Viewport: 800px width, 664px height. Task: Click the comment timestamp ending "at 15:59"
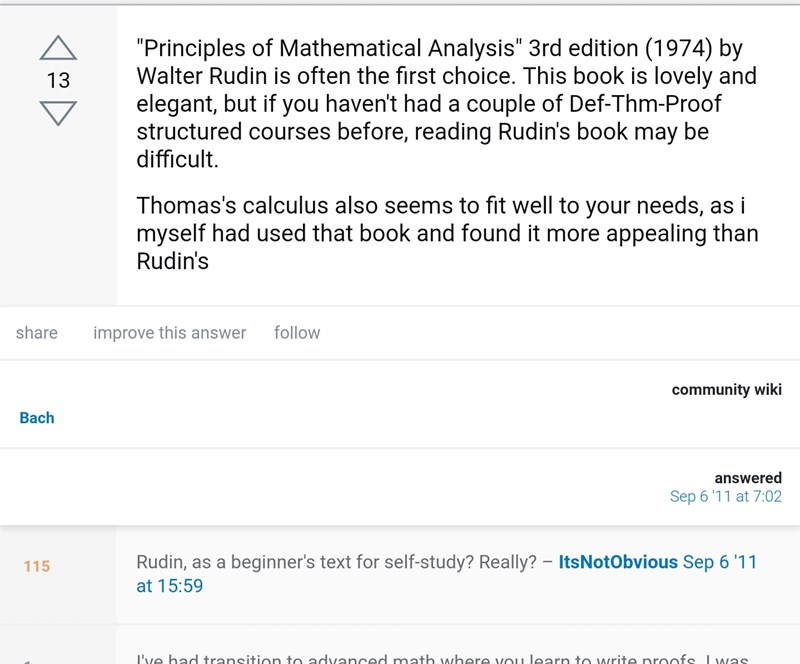click(169, 586)
